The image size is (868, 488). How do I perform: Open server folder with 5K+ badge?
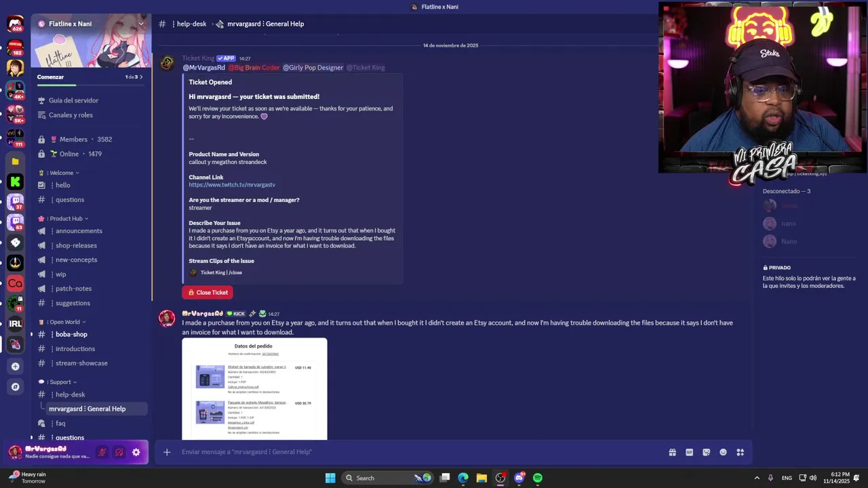(x=15, y=114)
